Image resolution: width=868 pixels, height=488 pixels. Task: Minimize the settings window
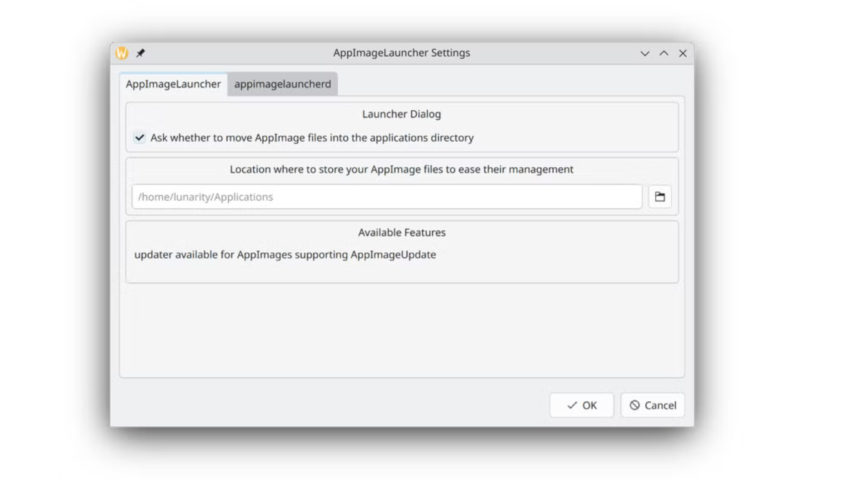coord(645,53)
